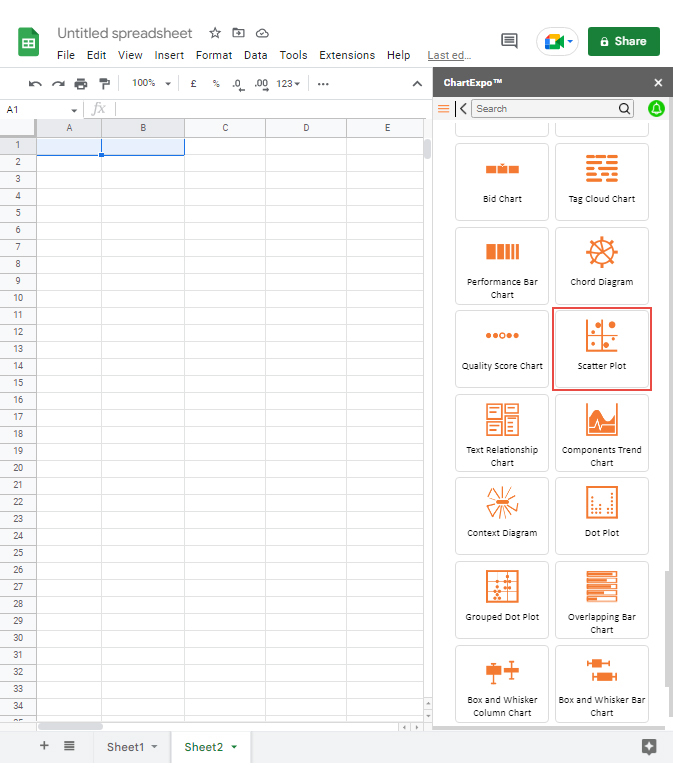Pick the Tag Cloud Chart

pos(602,181)
